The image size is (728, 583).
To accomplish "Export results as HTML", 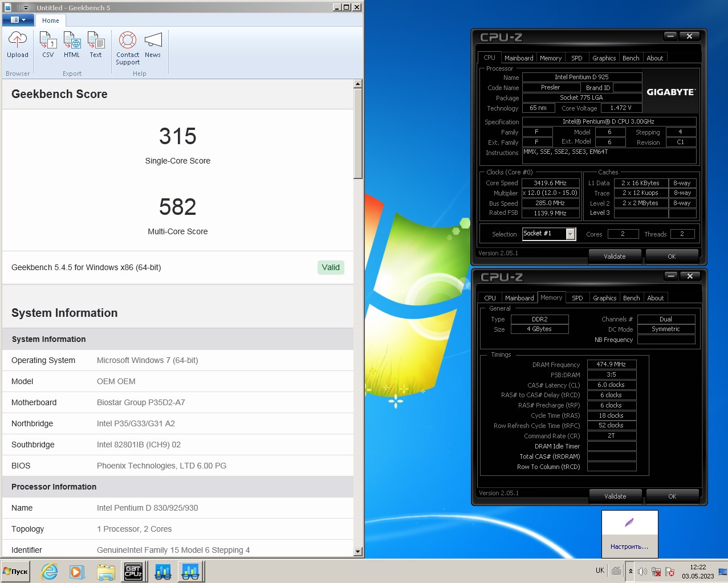I will pos(72,45).
